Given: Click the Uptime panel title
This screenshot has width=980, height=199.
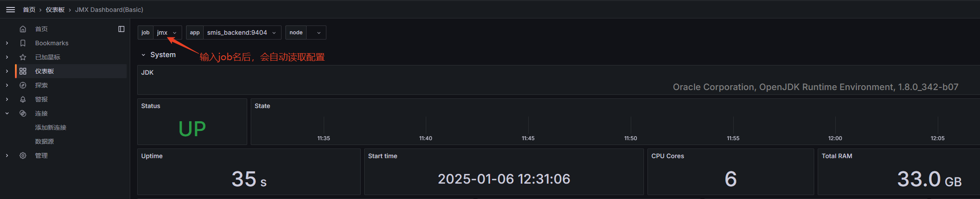Looking at the screenshot, I should [152, 156].
